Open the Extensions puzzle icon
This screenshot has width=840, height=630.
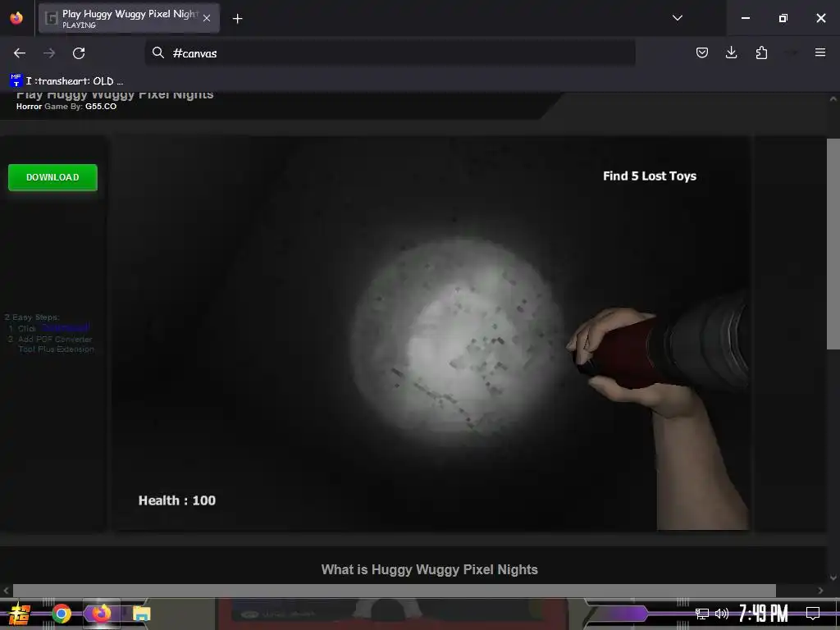(x=761, y=52)
